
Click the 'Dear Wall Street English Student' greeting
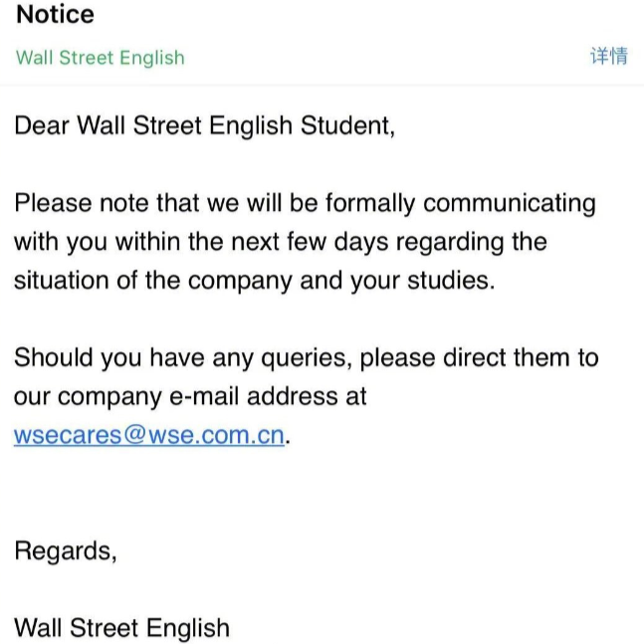pos(204,126)
